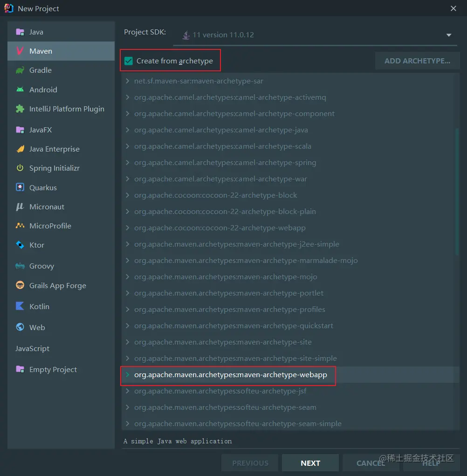Click the MicroProfile icon
The width and height of the screenshot is (467, 476).
20,226
